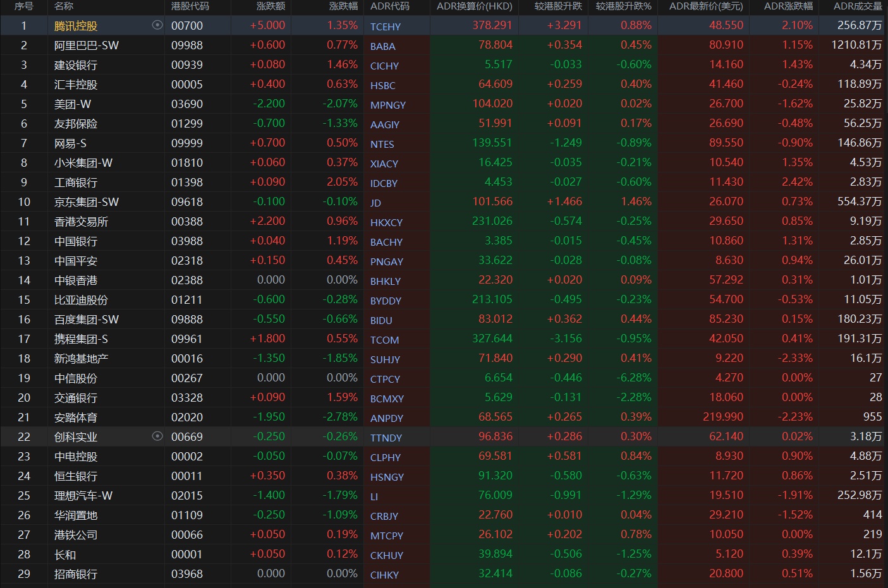The height and width of the screenshot is (588, 888).
Task: Sort by the 涨跌幅 column header
Action: [x=343, y=6]
